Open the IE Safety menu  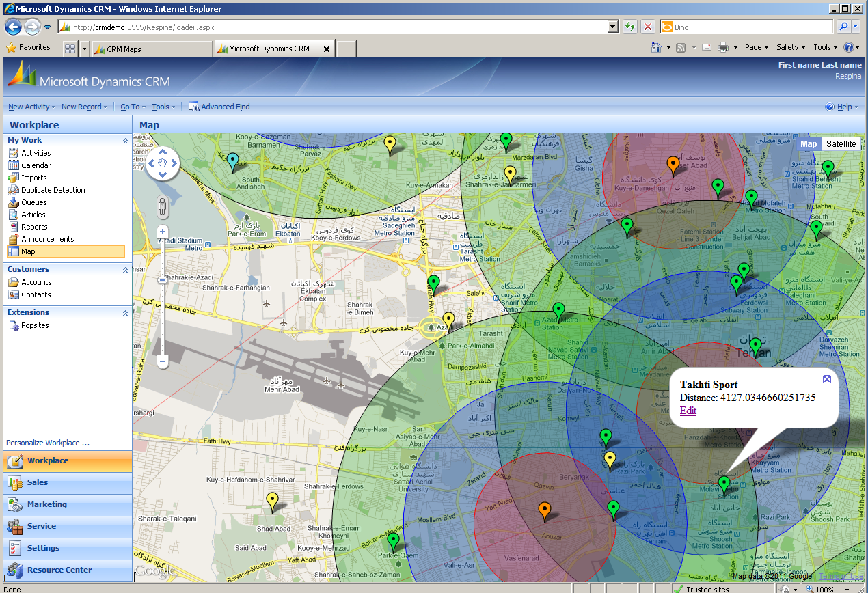[x=791, y=48]
